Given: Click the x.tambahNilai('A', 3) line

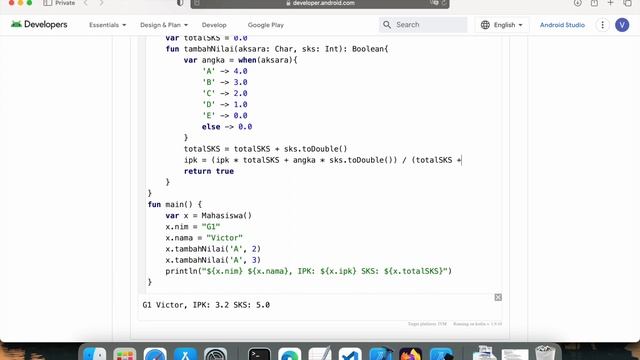Looking at the screenshot, I should click(x=213, y=260).
